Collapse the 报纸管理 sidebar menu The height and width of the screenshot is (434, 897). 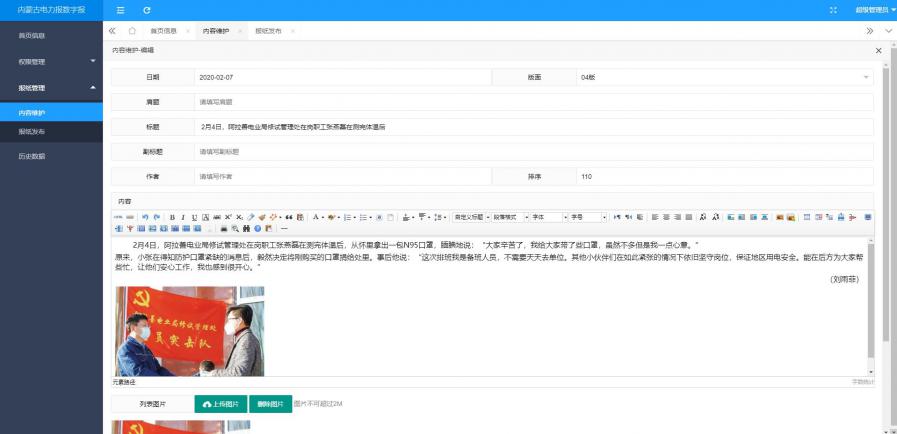(51, 88)
